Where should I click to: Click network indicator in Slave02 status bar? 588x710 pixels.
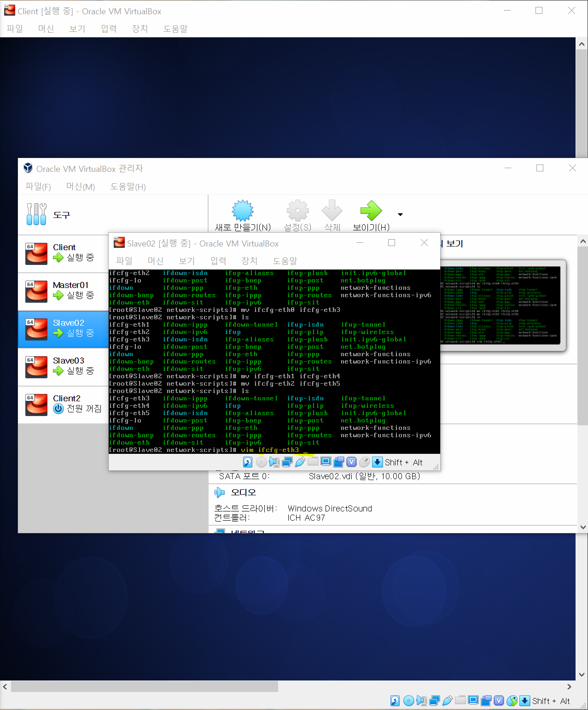click(x=287, y=462)
